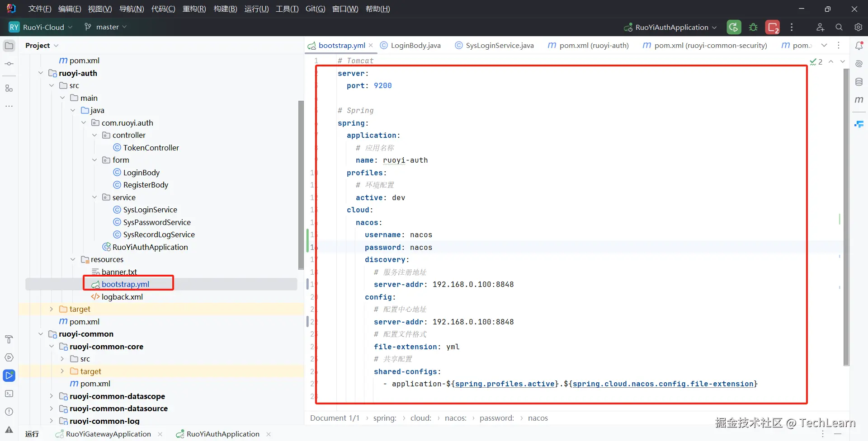This screenshot has width=868, height=441.
Task: Open IDE settings gear
Action: (858, 27)
